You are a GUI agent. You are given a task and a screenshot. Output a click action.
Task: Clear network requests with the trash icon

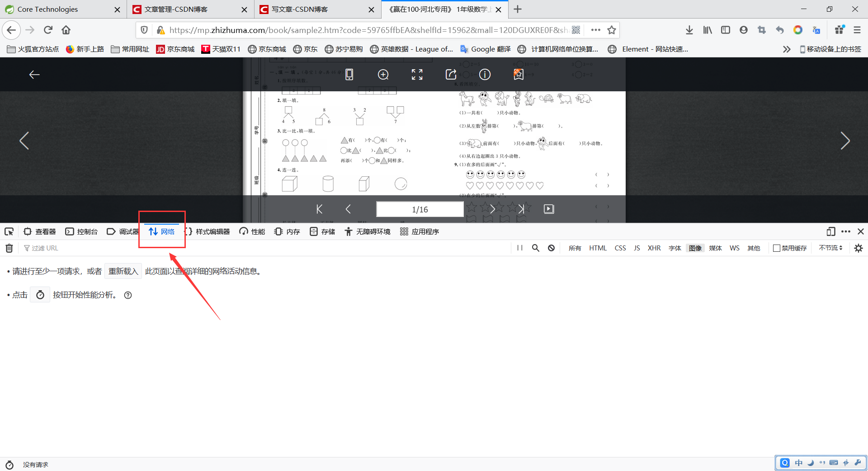coord(9,248)
